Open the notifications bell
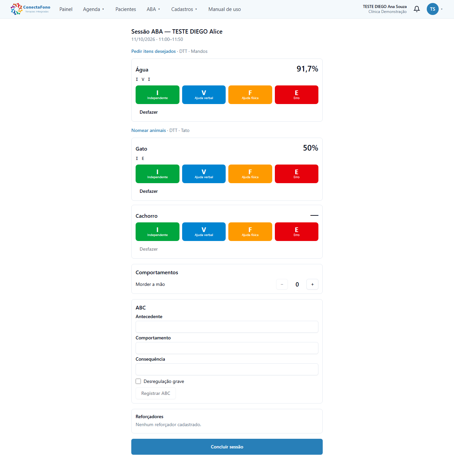 pyautogui.click(x=417, y=9)
